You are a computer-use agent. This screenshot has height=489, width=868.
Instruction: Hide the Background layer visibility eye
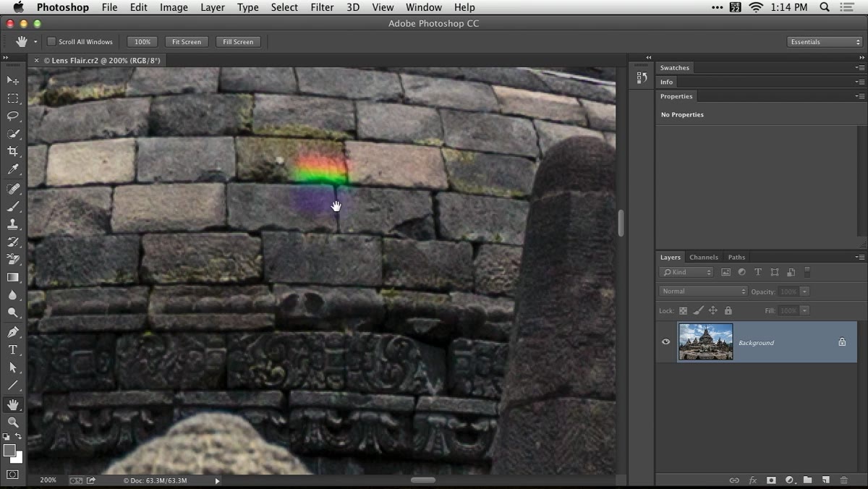(666, 342)
